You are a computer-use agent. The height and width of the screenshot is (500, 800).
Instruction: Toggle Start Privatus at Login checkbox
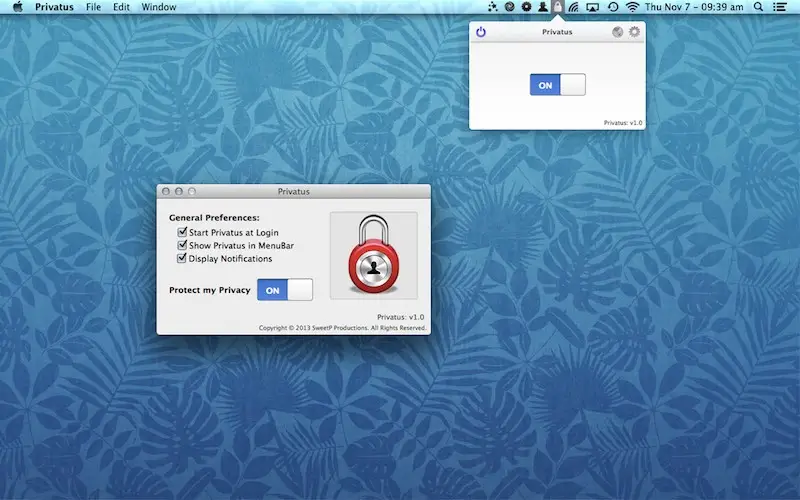[182, 232]
